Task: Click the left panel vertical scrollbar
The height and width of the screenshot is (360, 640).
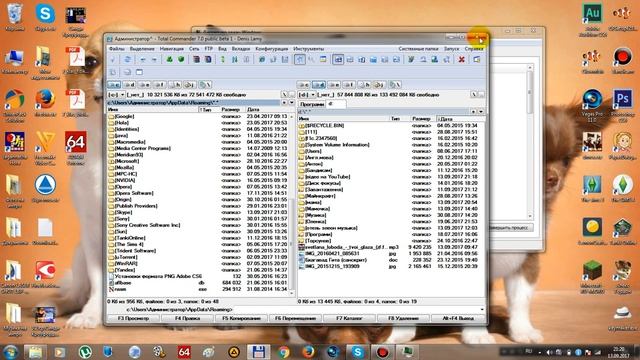Action: coord(291,204)
